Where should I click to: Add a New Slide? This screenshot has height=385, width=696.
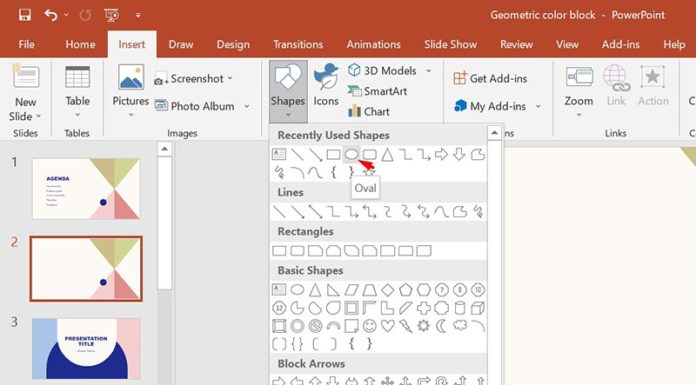point(25,92)
